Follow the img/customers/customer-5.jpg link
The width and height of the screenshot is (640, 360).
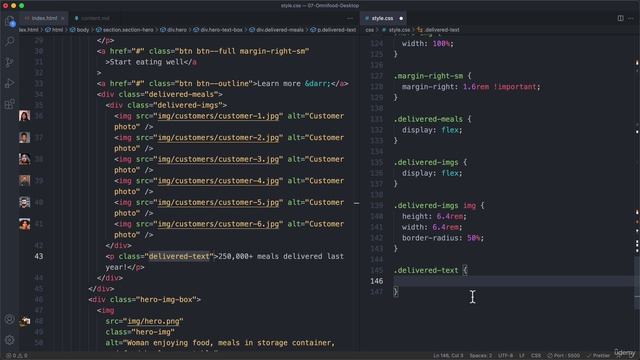pos(218,202)
